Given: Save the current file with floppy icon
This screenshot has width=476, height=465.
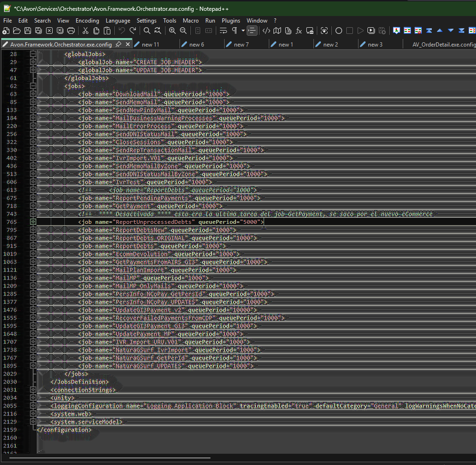Looking at the screenshot, I should (x=28, y=31).
